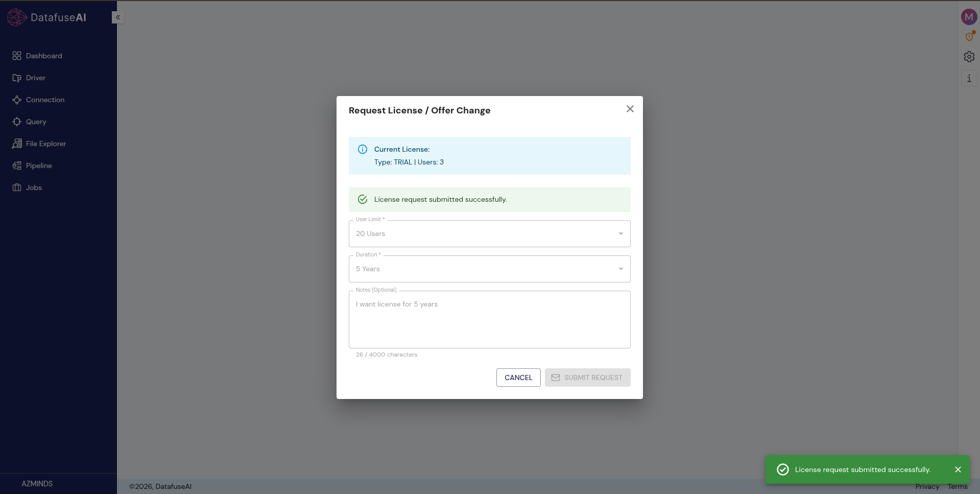Screen dimensions: 980x494
Task: Click the Jobs sidebar icon
Action: (x=17, y=187)
